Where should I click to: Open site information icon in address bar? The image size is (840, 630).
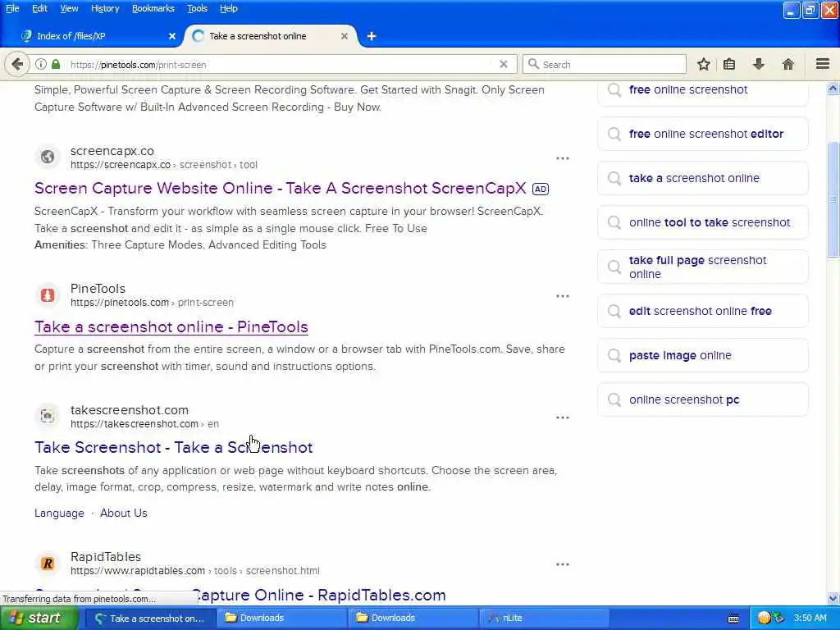[x=41, y=64]
